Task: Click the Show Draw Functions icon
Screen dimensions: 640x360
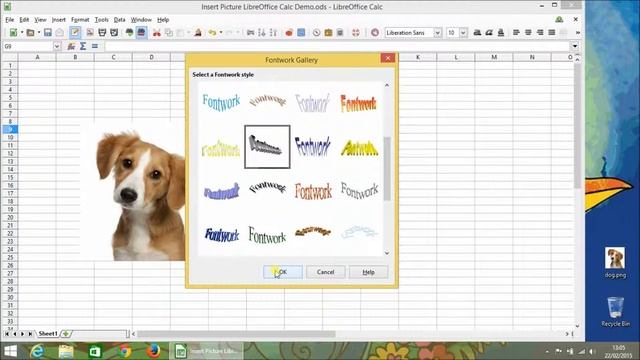Action: click(301, 33)
